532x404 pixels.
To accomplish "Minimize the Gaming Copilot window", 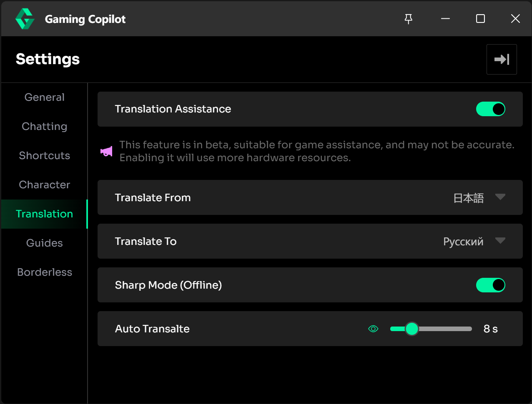I will (445, 19).
